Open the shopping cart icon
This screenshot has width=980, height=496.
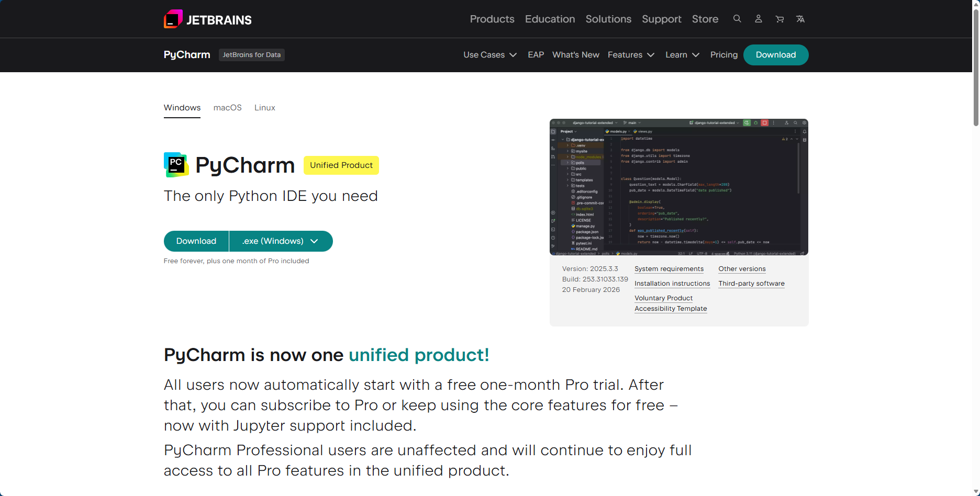779,19
